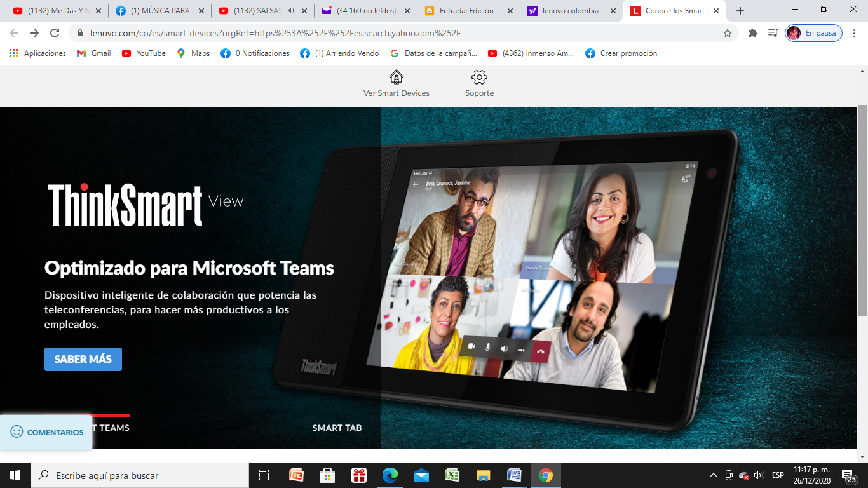Open the Datos de la campaña bookmark
Screen dimensions: 868x488
coord(434,53)
